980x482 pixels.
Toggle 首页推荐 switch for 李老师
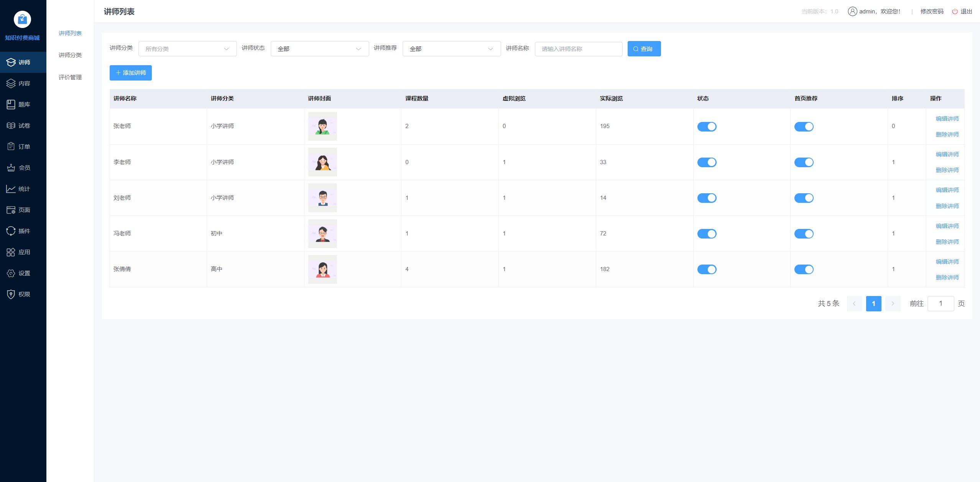[x=804, y=162]
